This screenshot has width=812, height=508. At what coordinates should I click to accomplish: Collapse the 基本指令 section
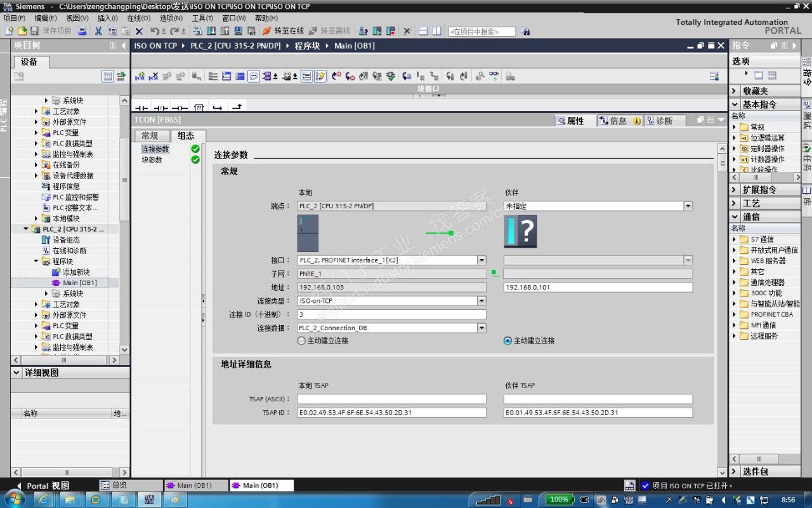pos(735,104)
